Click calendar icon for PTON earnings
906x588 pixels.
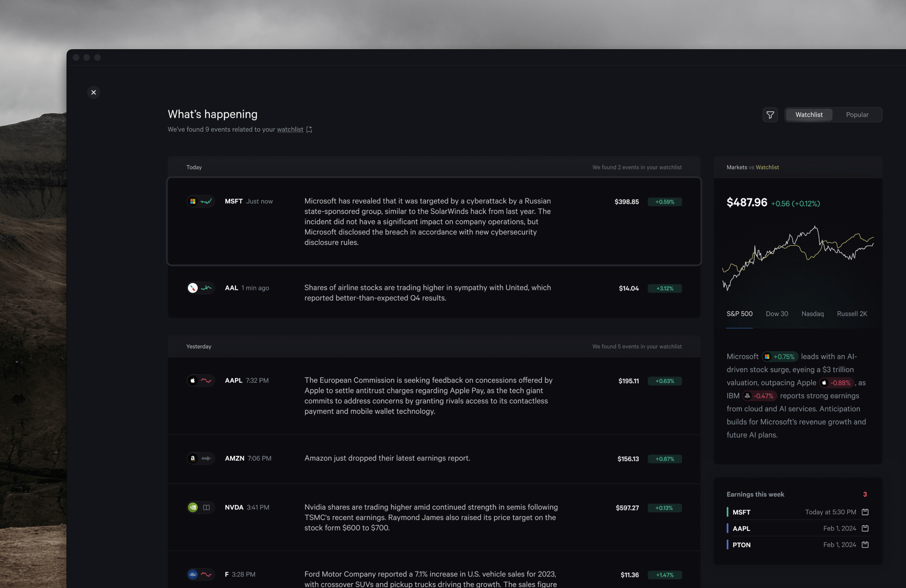[865, 545]
